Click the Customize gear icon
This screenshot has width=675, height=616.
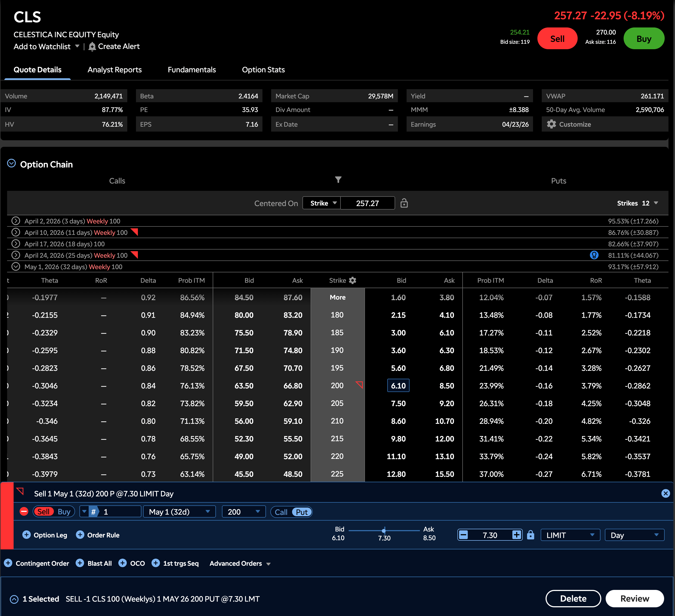pyautogui.click(x=551, y=124)
